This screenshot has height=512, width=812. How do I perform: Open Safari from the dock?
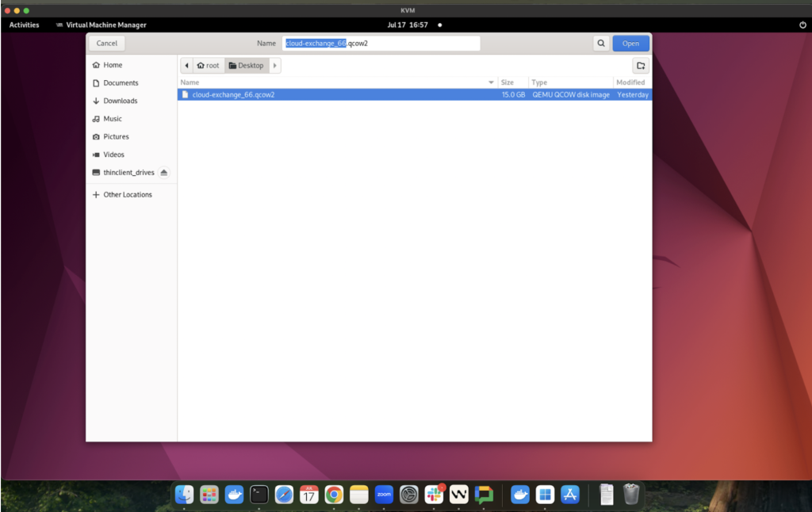[x=284, y=495]
